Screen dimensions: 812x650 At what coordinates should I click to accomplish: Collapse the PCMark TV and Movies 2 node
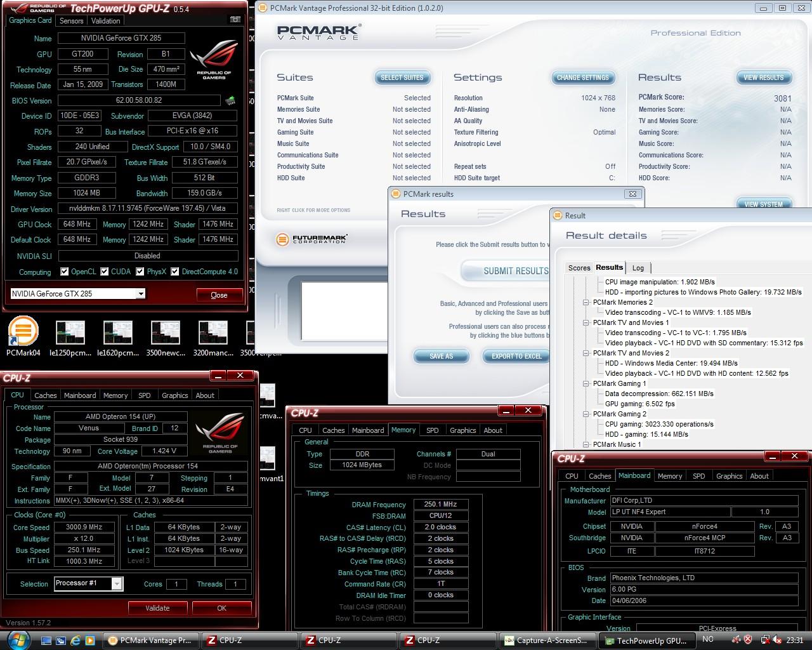[586, 353]
